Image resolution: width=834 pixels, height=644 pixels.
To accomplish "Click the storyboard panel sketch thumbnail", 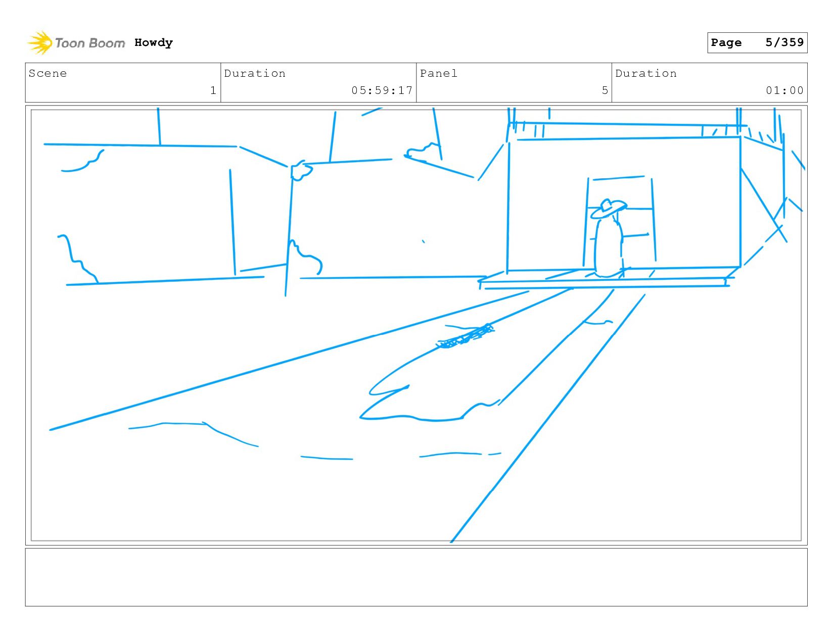I will pyautogui.click(x=416, y=325).
